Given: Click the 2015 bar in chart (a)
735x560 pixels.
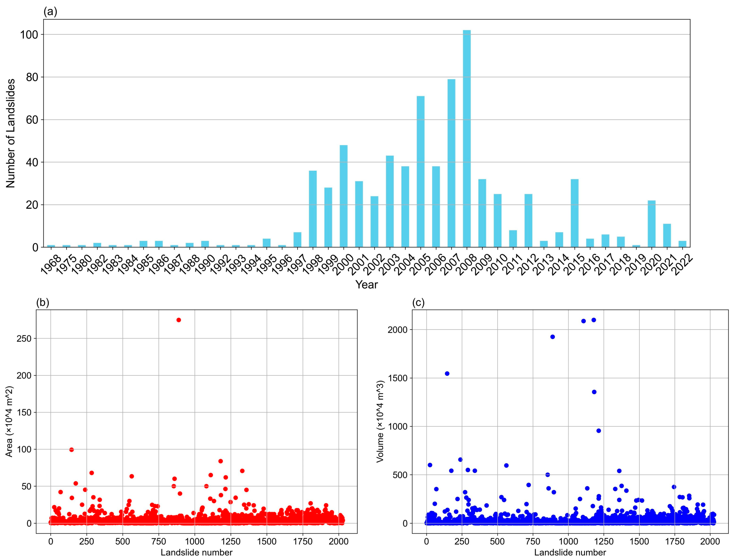Looking at the screenshot, I should coord(575,213).
